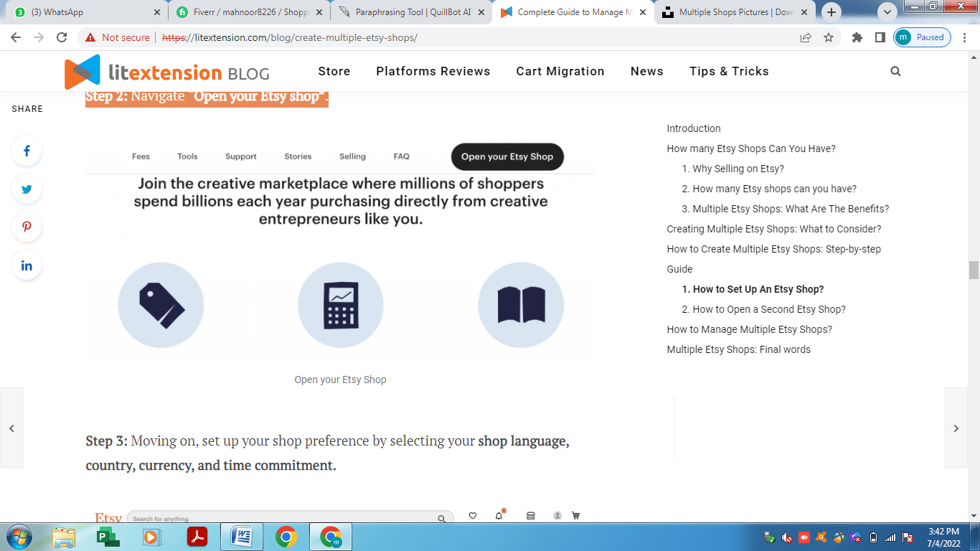Jump to Multiple Etsy Shops: Final words
Image resolution: width=980 pixels, height=551 pixels.
point(739,349)
